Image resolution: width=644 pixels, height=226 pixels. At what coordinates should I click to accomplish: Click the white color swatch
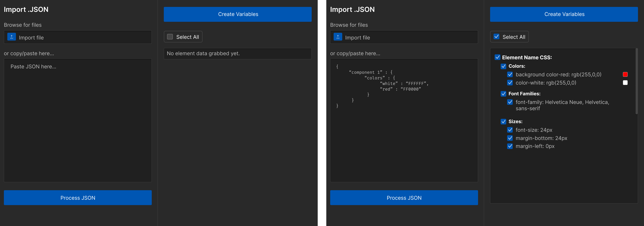(625, 83)
